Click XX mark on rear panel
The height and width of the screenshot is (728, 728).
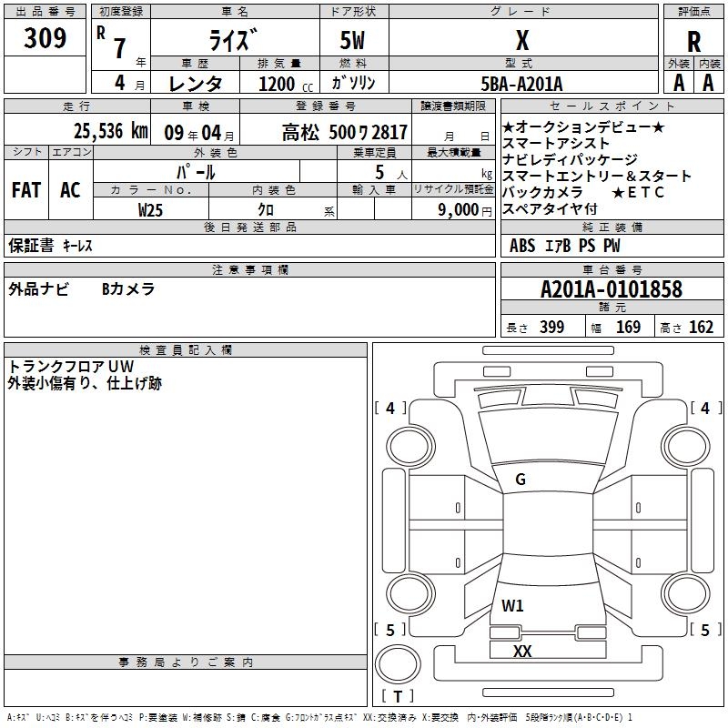click(522, 651)
